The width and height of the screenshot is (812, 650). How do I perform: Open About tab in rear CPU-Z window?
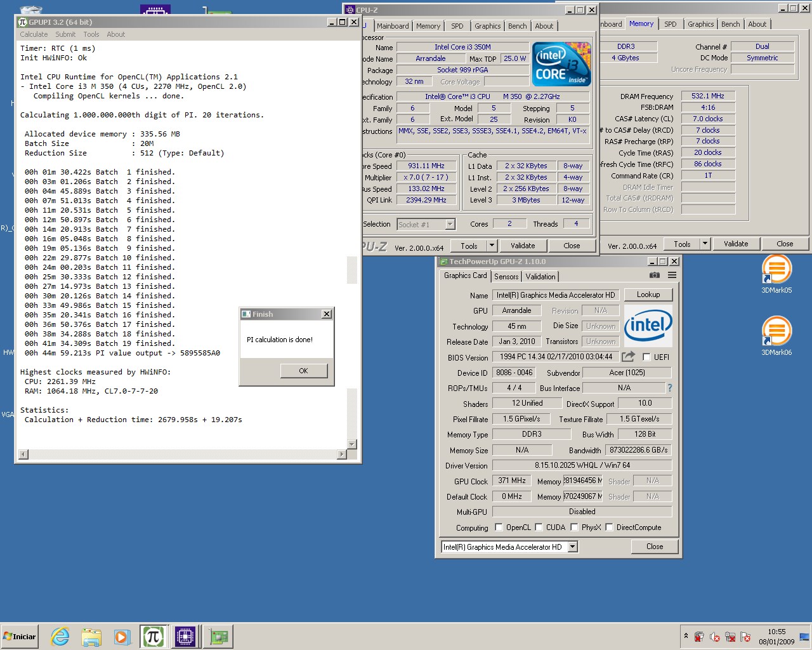point(757,24)
